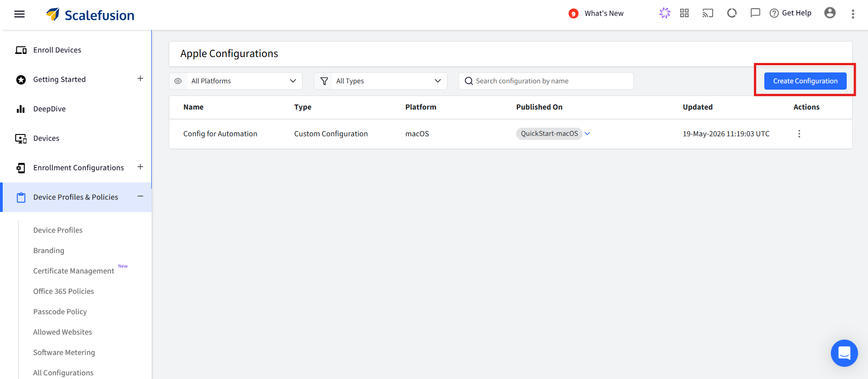Image resolution: width=868 pixels, height=379 pixels.
Task: Open the apps grid icon
Action: [684, 13]
